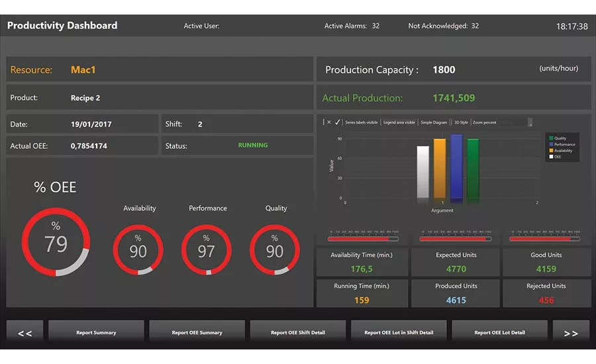Click the Quality circular gauge

click(x=275, y=250)
